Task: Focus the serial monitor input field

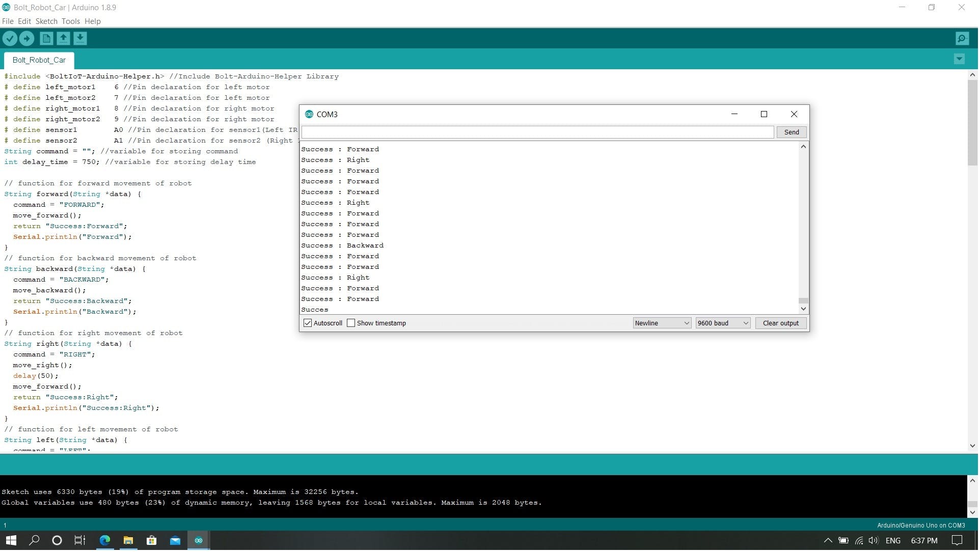Action: (538, 132)
